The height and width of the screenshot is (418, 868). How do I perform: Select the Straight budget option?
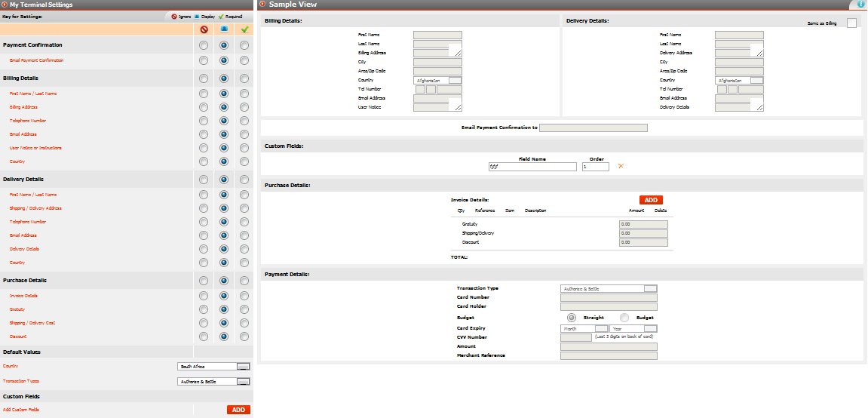coord(572,318)
